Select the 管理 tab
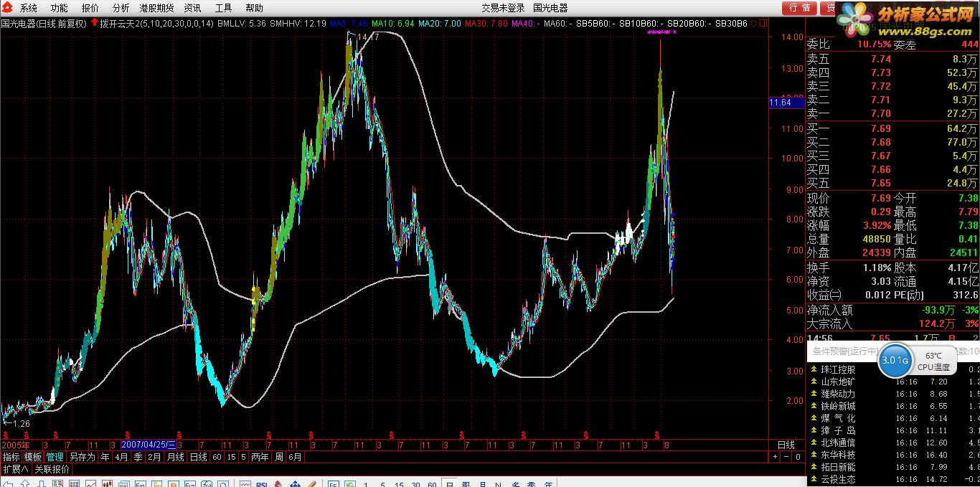The width and height of the screenshot is (980, 487). [x=55, y=457]
